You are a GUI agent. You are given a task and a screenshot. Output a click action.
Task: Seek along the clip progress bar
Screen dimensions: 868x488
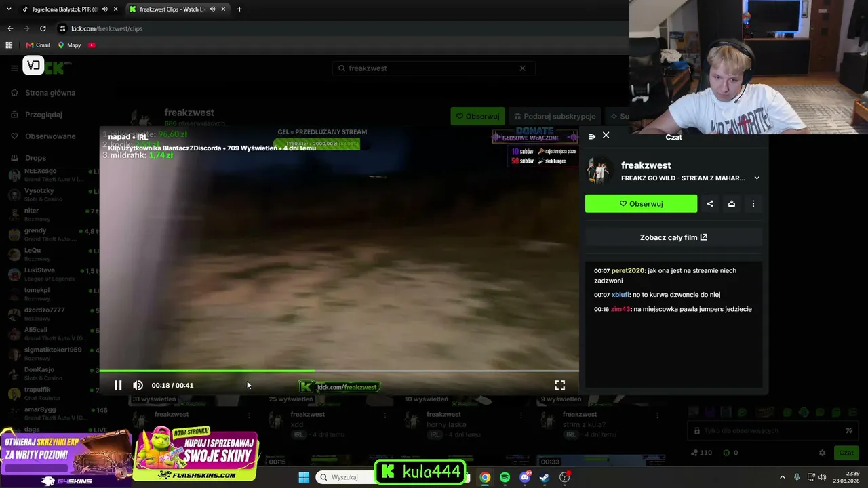click(339, 371)
